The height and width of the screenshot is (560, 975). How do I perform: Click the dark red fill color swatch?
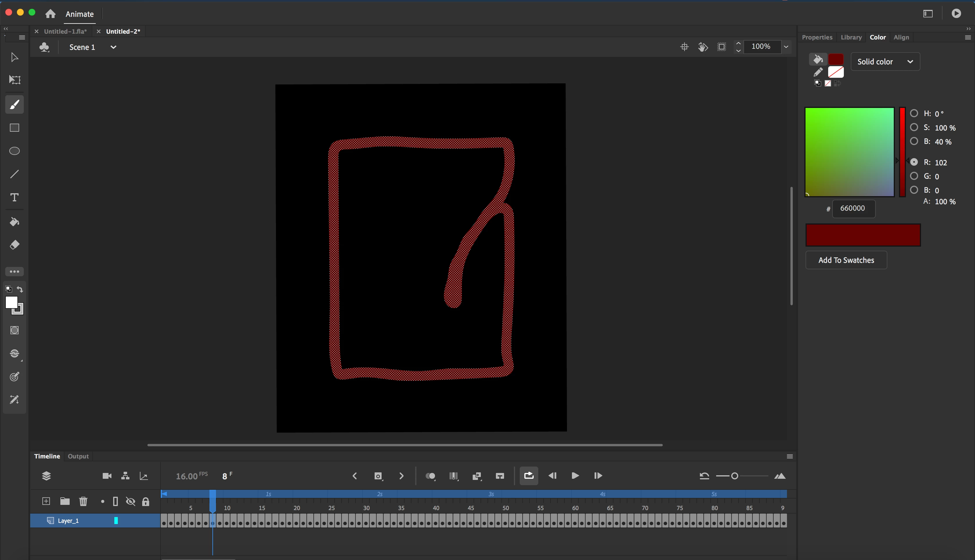point(836,59)
